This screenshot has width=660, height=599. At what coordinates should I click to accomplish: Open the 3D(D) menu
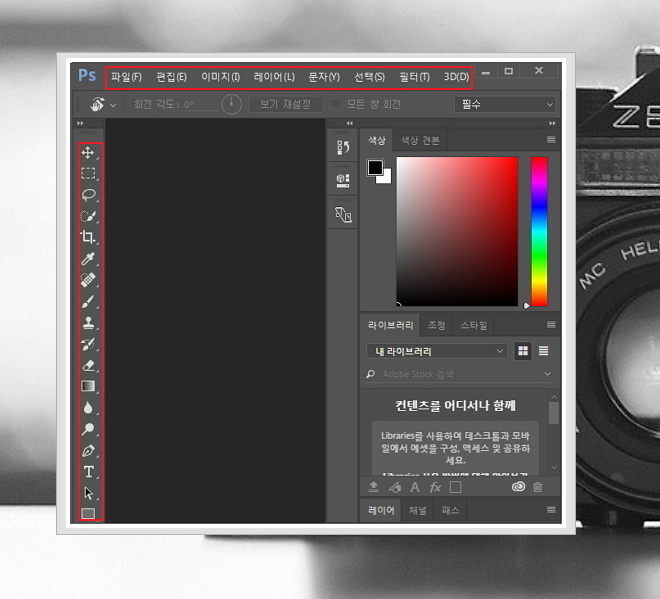pos(456,77)
